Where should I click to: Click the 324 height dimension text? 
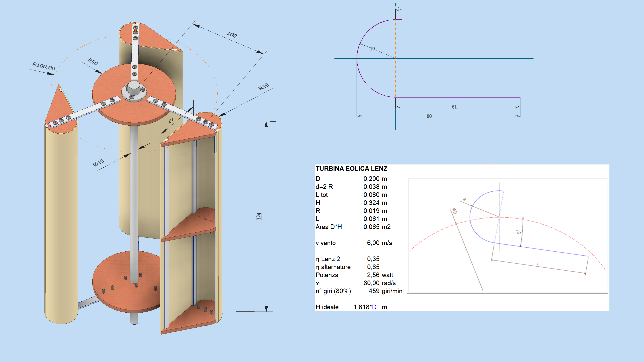pos(259,216)
